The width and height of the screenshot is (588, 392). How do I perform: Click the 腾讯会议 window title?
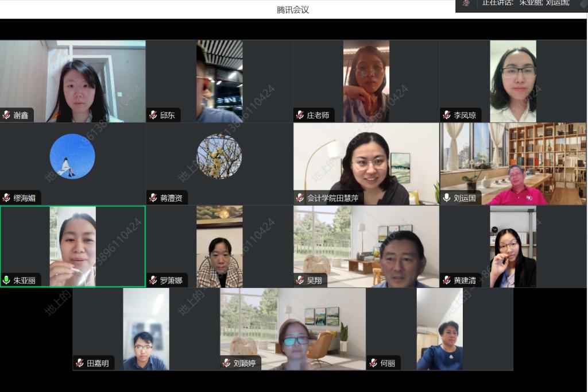tap(293, 10)
